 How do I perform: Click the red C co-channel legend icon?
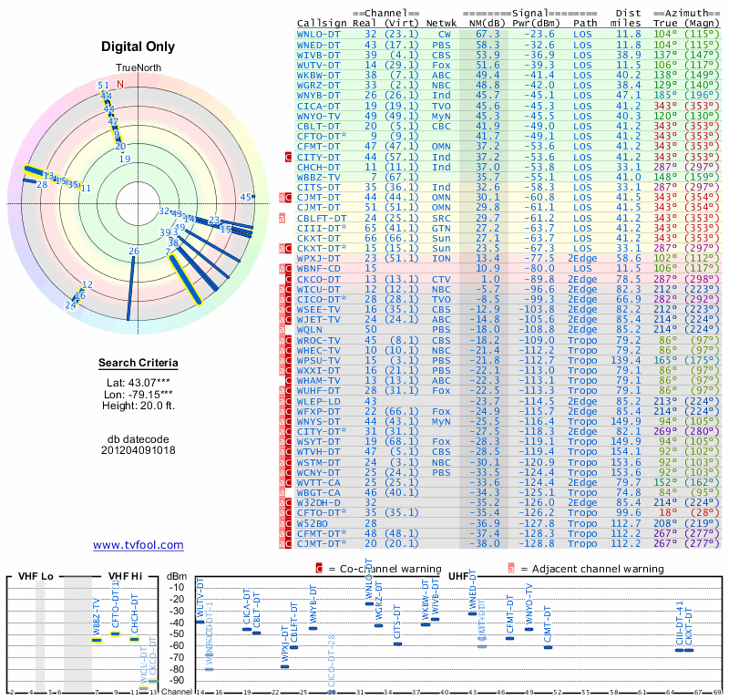(319, 569)
